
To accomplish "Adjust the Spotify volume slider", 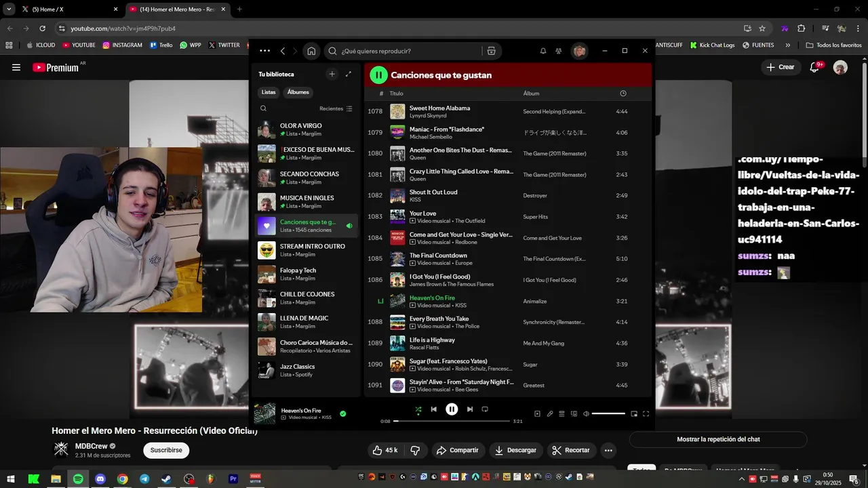I will click(608, 413).
